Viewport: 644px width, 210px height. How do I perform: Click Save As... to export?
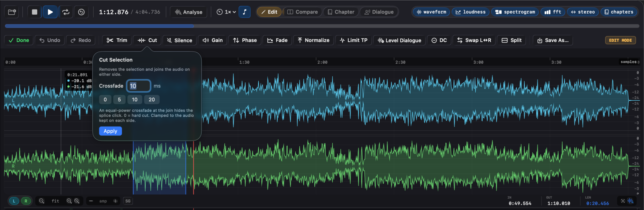[553, 40]
